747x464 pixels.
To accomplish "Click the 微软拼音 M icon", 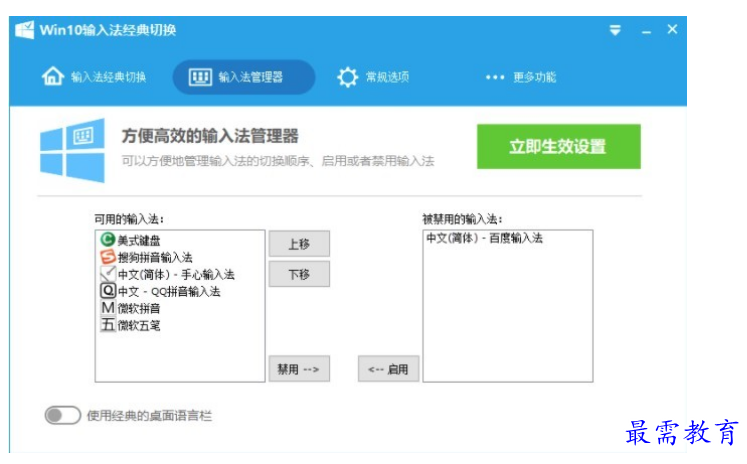I will point(108,307).
